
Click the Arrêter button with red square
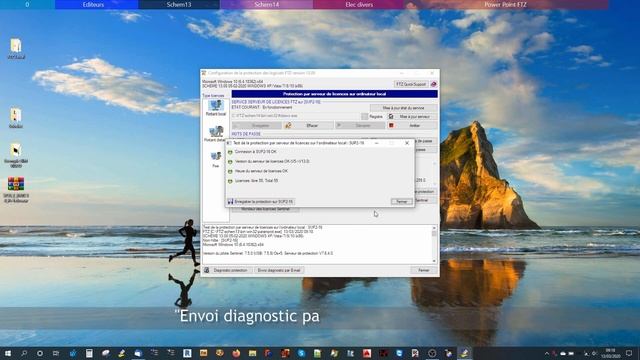tap(412, 126)
